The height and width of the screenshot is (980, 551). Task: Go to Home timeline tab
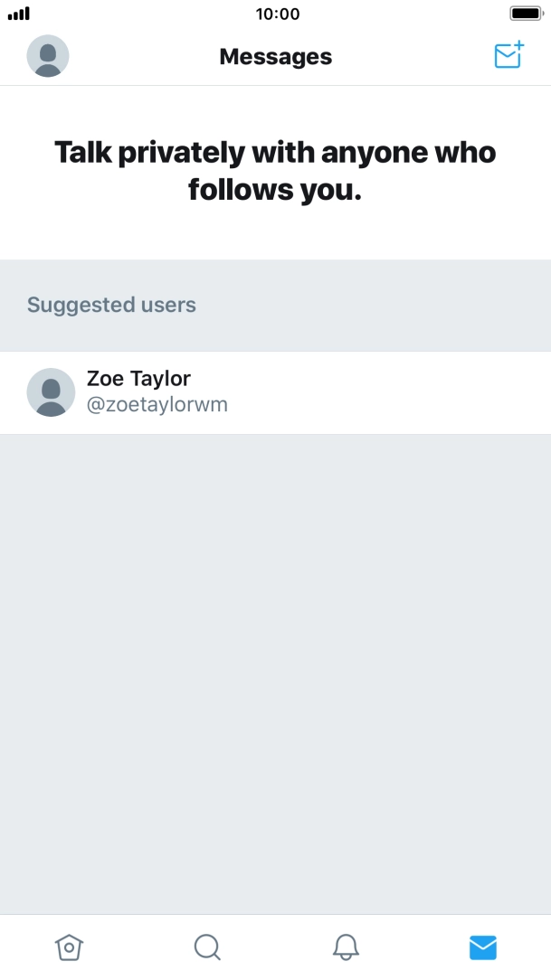70,947
